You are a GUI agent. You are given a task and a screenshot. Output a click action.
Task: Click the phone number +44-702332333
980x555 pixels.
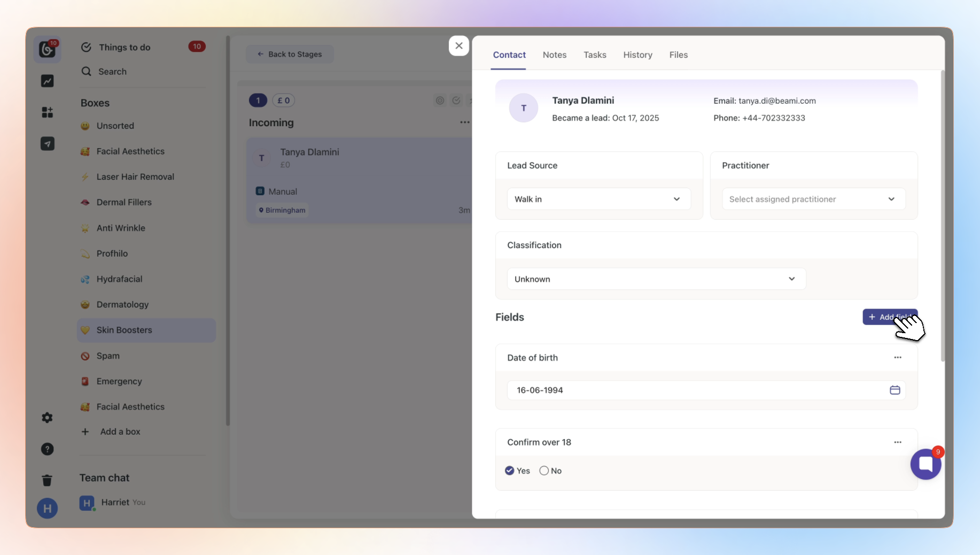tap(774, 118)
